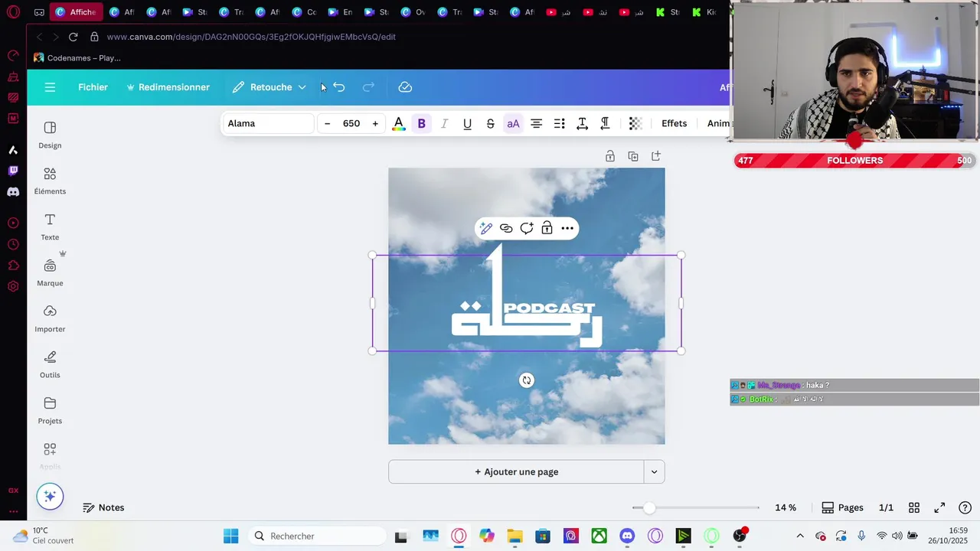This screenshot has width=980, height=551.
Task: Toggle strikethrough formatting
Action: 490,123
